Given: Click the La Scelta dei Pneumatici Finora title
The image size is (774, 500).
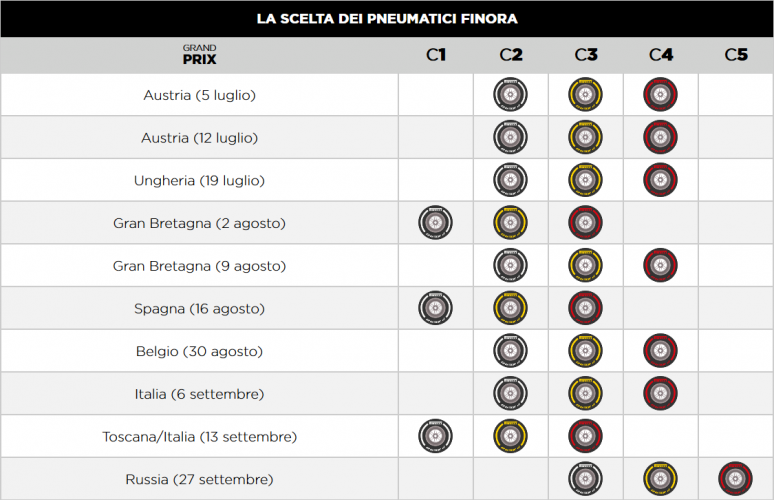Looking at the screenshot, I should [x=387, y=19].
